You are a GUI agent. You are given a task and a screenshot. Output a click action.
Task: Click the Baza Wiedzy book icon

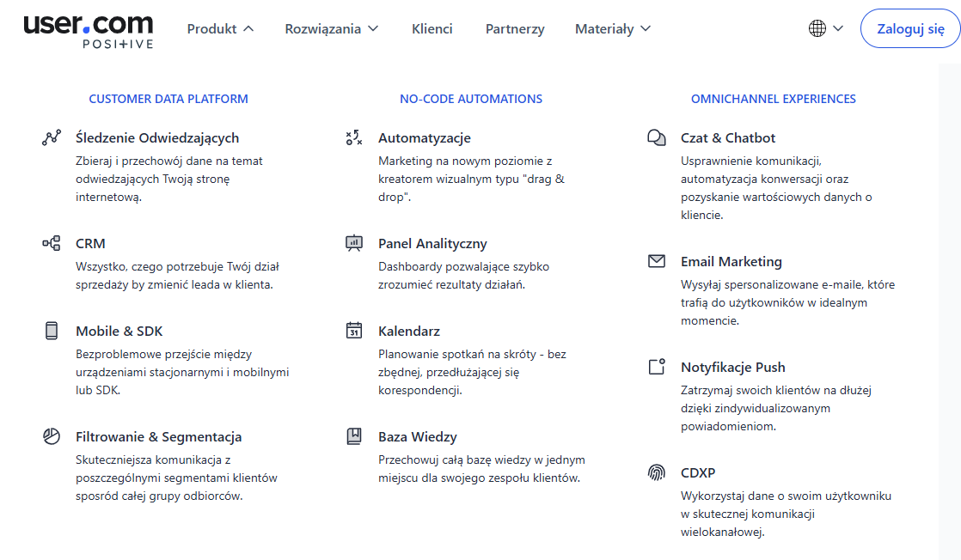click(353, 436)
